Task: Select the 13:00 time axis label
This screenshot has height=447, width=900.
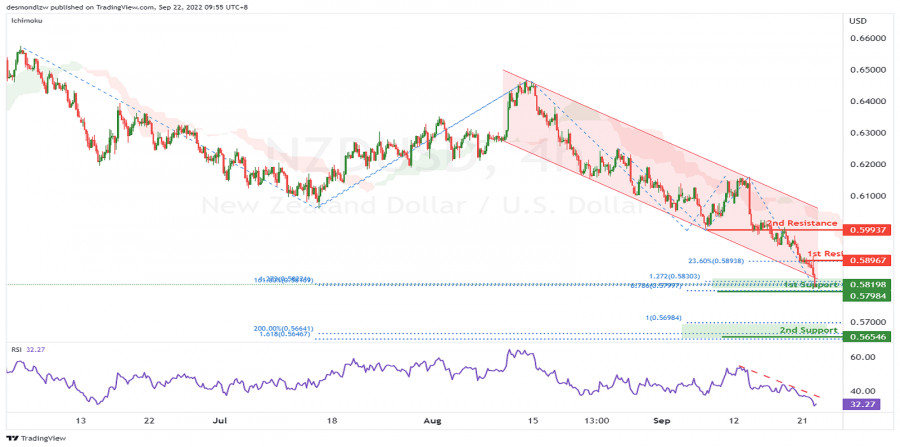Action: 597,421
